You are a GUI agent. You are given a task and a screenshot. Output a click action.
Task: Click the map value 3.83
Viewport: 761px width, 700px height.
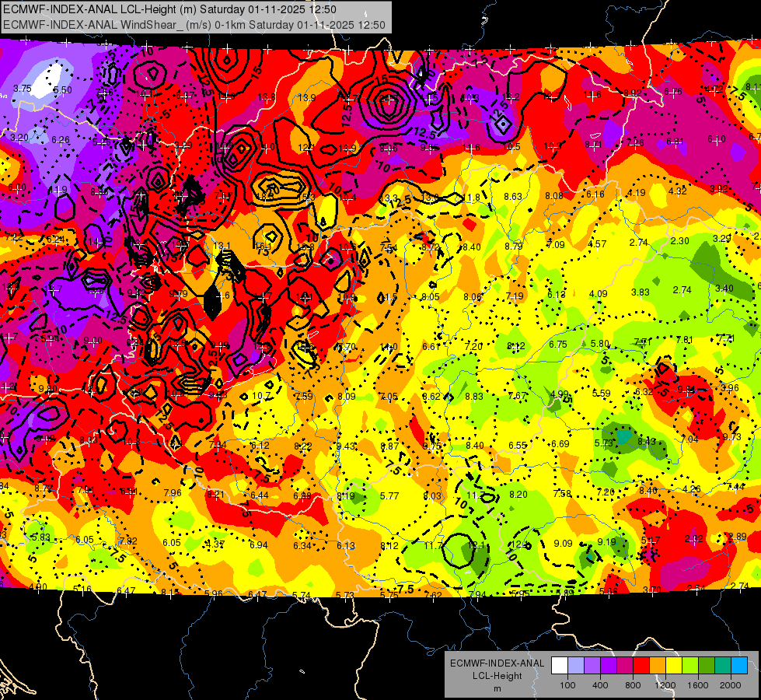pos(641,292)
